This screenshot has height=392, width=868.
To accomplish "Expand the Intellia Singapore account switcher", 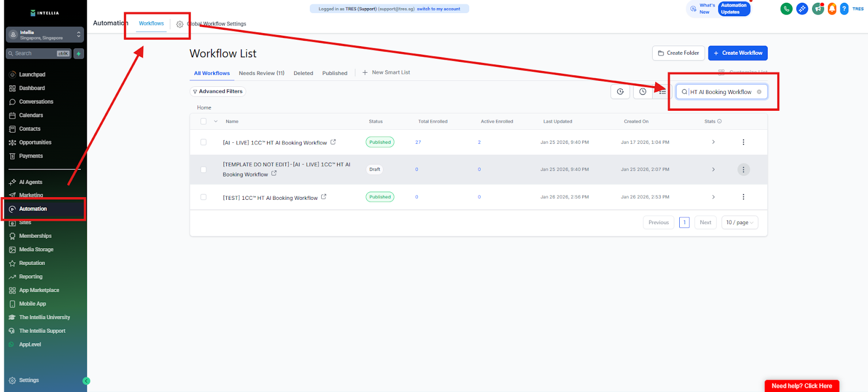I will click(x=45, y=35).
